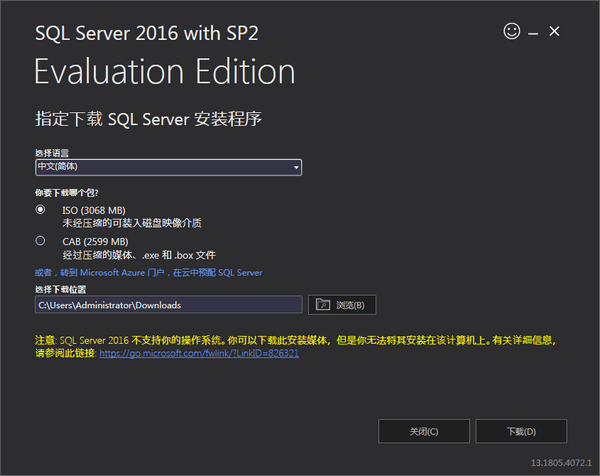The height and width of the screenshot is (476, 600).
Task: Click the ISO description 未经压缩的可装入磁盘映像介质
Action: 132,223
